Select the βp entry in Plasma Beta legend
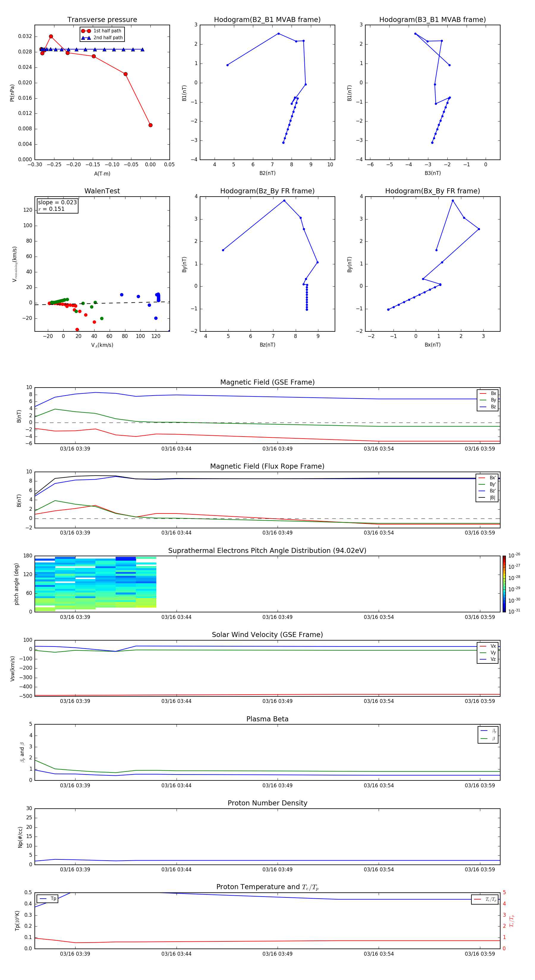The image size is (535, 980). click(488, 731)
